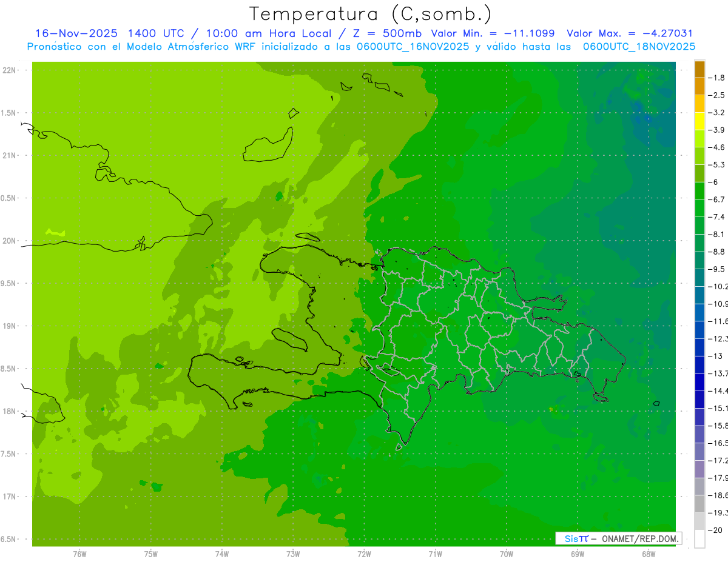Click the "75W" longitude tick label

pos(151,554)
